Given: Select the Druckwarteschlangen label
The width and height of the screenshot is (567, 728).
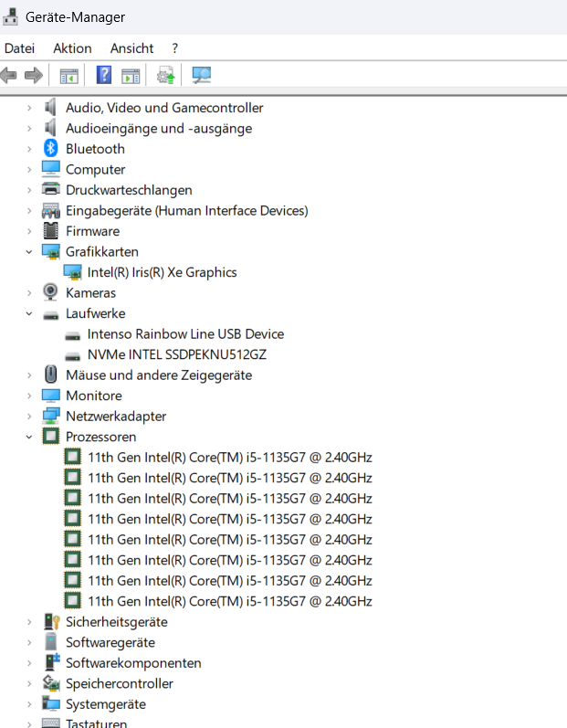Looking at the screenshot, I should 129,190.
